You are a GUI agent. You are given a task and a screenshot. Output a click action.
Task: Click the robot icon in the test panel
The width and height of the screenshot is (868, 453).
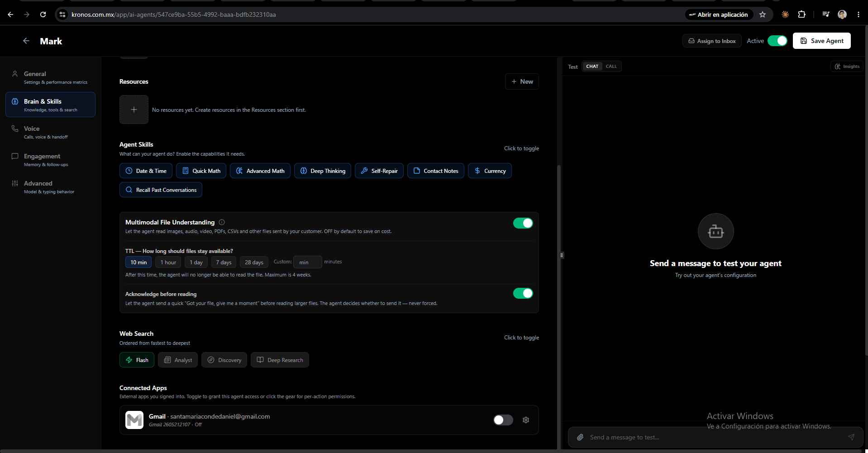[x=715, y=231]
